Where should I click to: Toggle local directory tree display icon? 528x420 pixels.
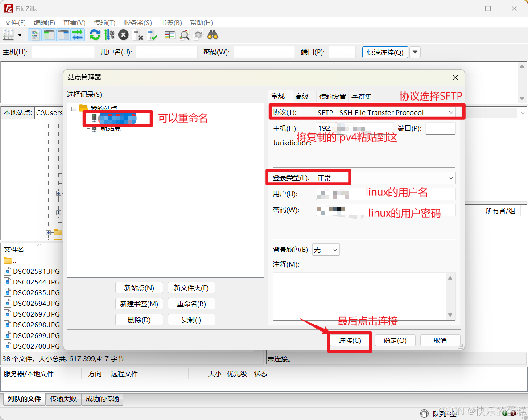pos(49,35)
